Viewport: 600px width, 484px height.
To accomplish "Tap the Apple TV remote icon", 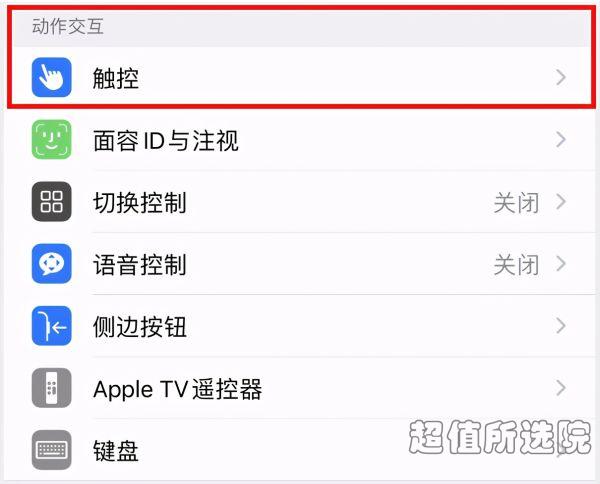I will point(52,388).
